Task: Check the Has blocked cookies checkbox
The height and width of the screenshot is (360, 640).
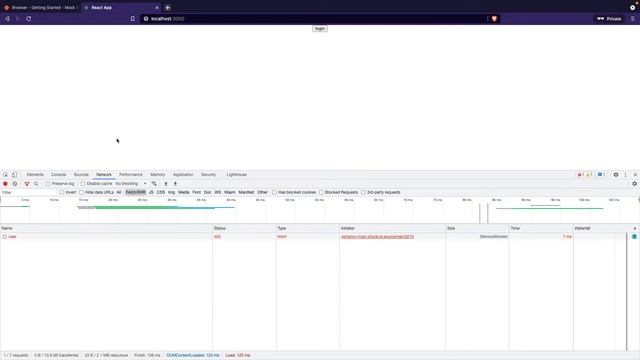Action: click(274, 192)
